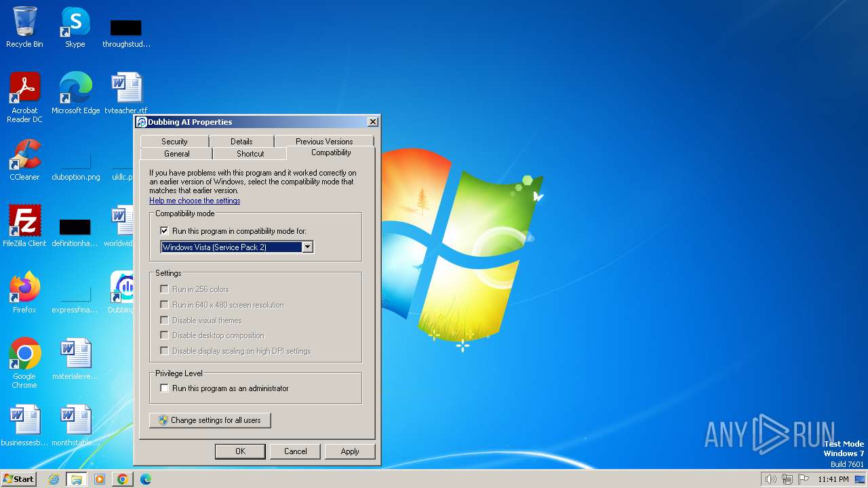Open monthstable... Word document icon

pos(75,426)
